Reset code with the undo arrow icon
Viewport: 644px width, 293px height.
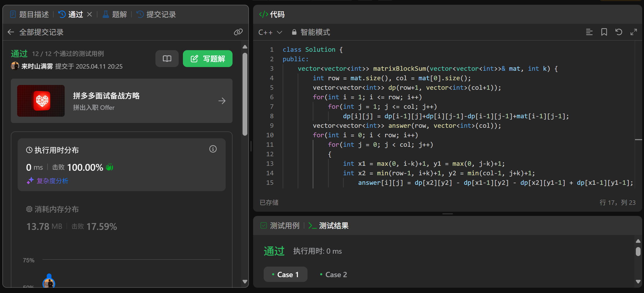point(619,32)
